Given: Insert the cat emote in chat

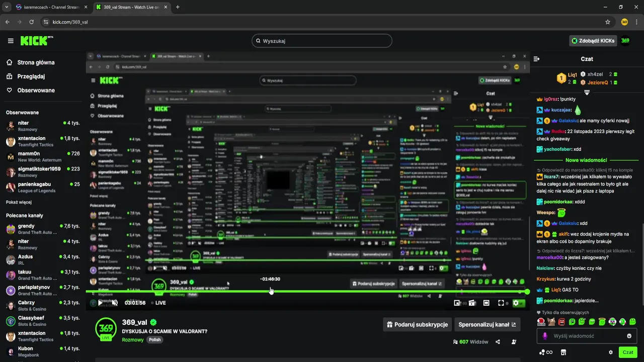Looking at the screenshot, I should [x=551, y=322].
